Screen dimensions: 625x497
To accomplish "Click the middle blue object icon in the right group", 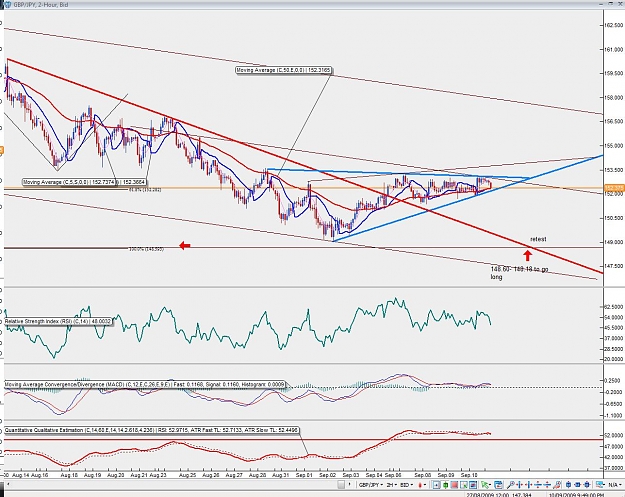I will point(578,485).
